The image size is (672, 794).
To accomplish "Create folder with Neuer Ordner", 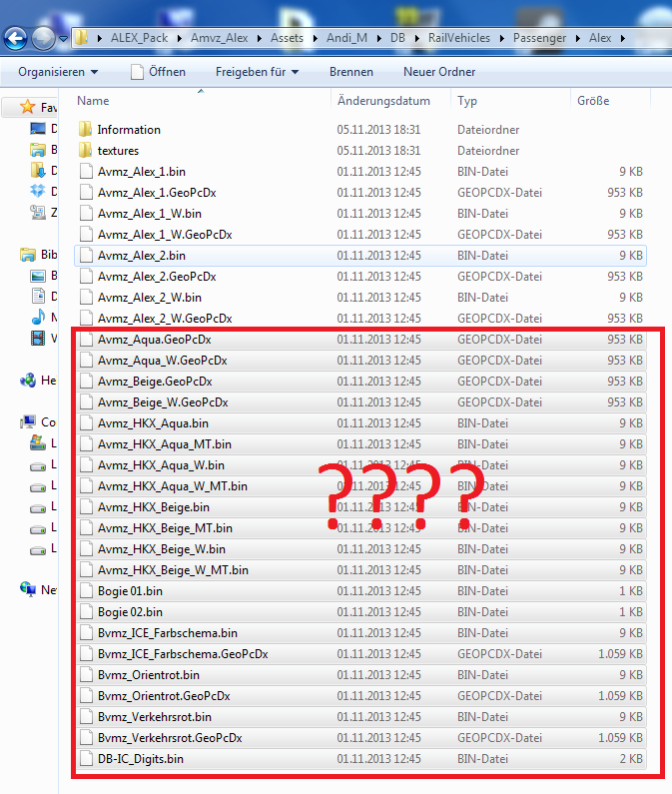I will point(439,72).
